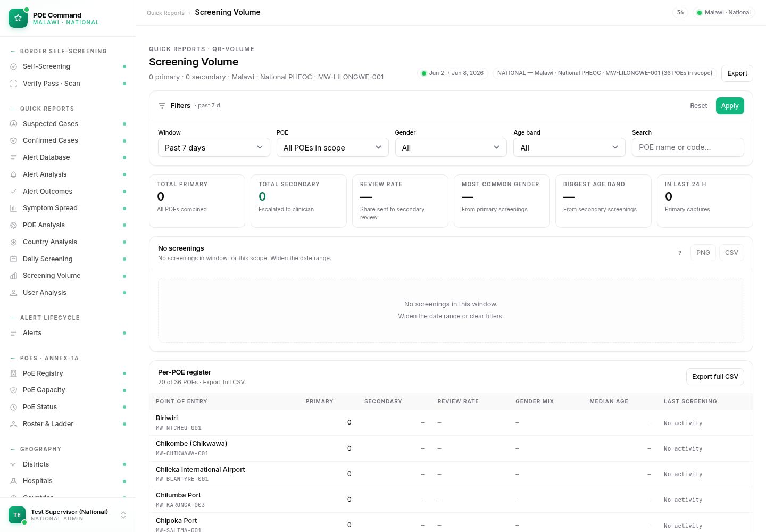Screen dimensions: 766x532
Task: Click the Malawi National status pill
Action: pos(724,12)
